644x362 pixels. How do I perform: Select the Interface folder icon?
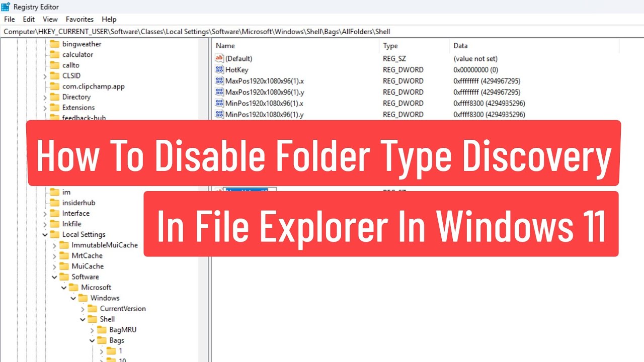54,213
